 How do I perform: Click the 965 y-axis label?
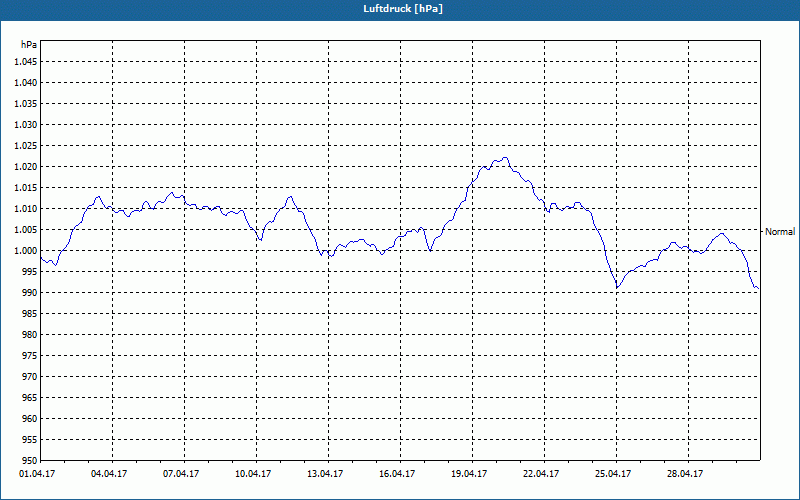(31, 397)
